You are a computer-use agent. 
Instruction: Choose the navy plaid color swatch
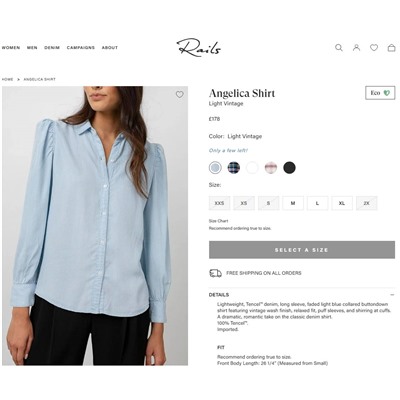[x=234, y=168]
